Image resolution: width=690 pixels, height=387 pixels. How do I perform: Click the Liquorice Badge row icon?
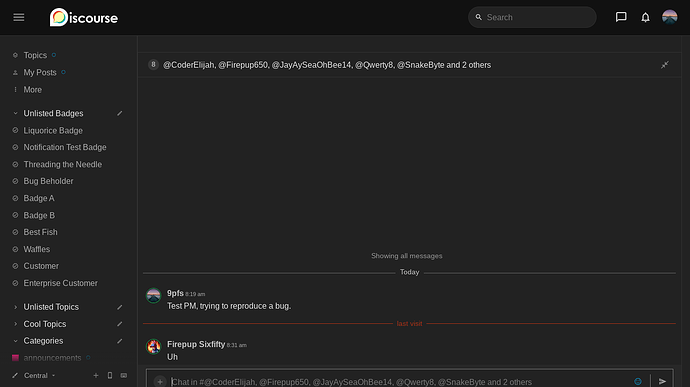15,130
